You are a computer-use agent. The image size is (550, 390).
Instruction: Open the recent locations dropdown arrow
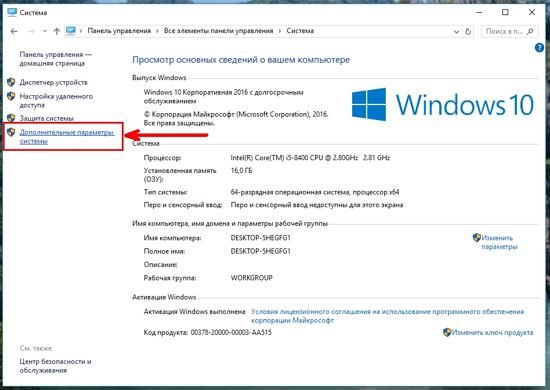click(45, 31)
